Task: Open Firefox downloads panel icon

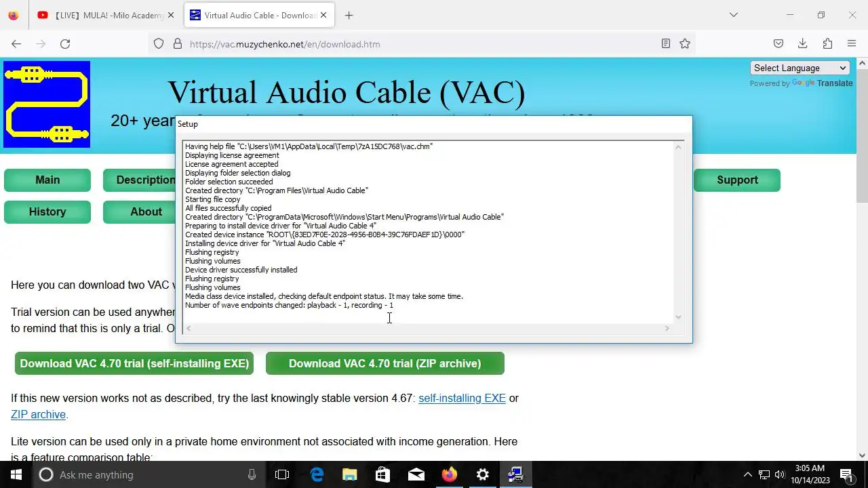Action: point(803,44)
